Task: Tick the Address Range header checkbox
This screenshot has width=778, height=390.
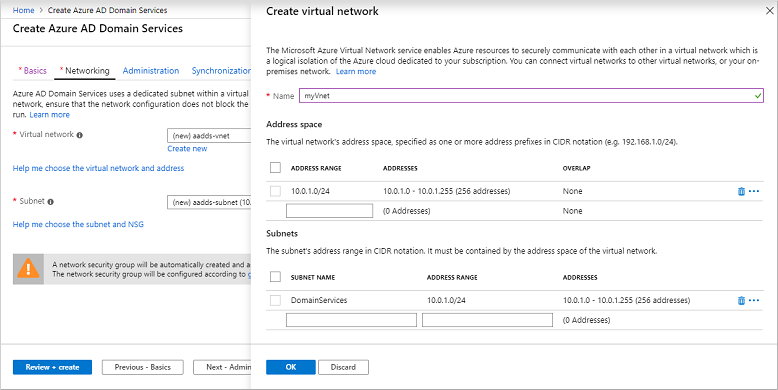Action: point(275,168)
